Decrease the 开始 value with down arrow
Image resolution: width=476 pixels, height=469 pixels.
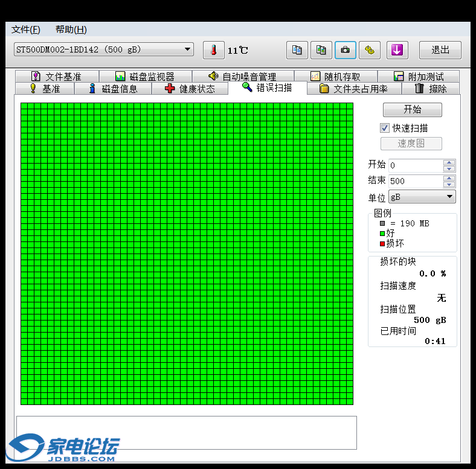(449, 168)
